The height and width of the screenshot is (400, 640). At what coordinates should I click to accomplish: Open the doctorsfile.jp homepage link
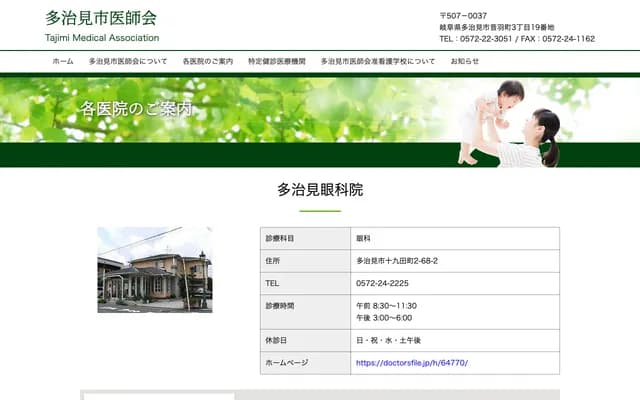[412, 363]
